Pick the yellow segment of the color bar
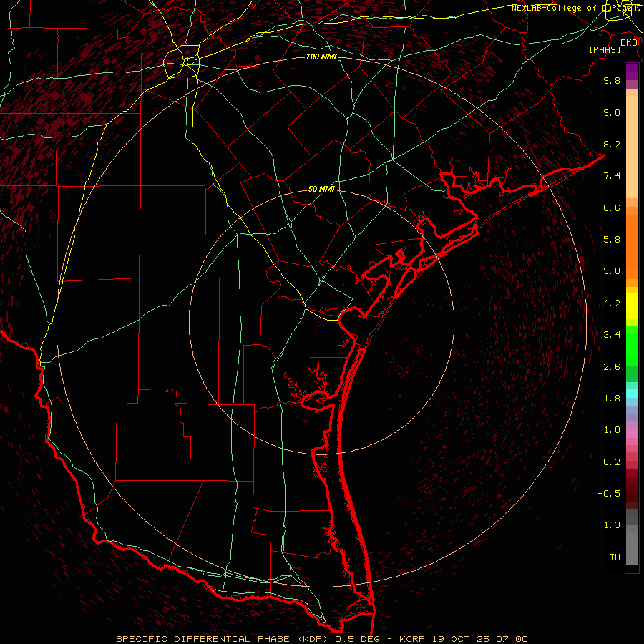This screenshot has width=644, height=644. point(632,306)
